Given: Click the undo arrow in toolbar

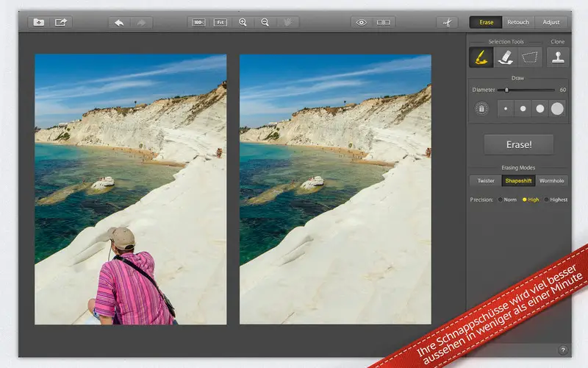Looking at the screenshot, I should point(119,23).
